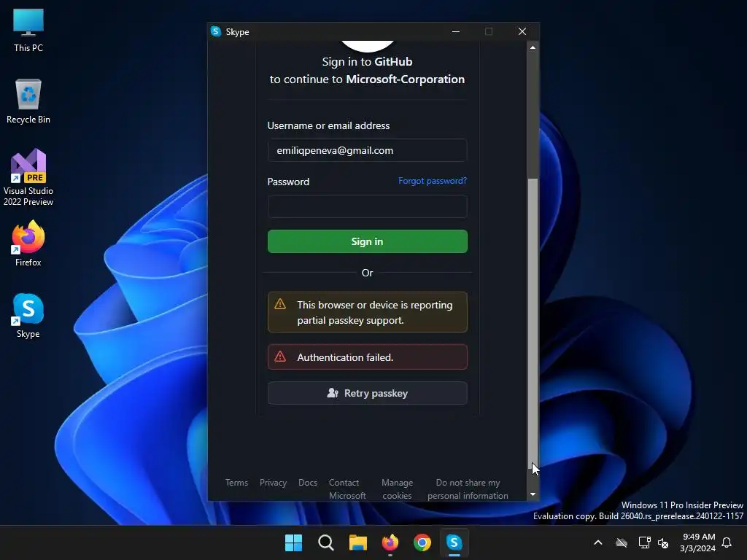Open the Manage cookies link
This screenshot has height=560, width=747.
point(398,489)
